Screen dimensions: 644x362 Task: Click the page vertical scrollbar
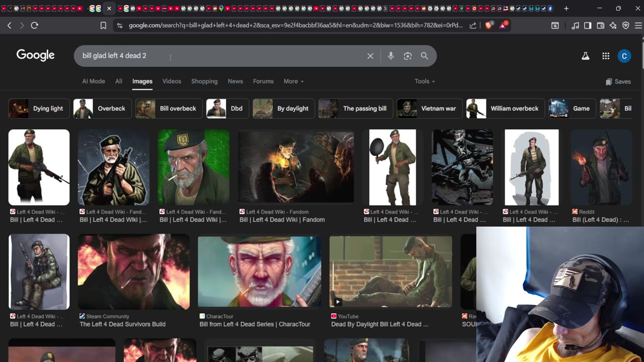tap(642, 55)
